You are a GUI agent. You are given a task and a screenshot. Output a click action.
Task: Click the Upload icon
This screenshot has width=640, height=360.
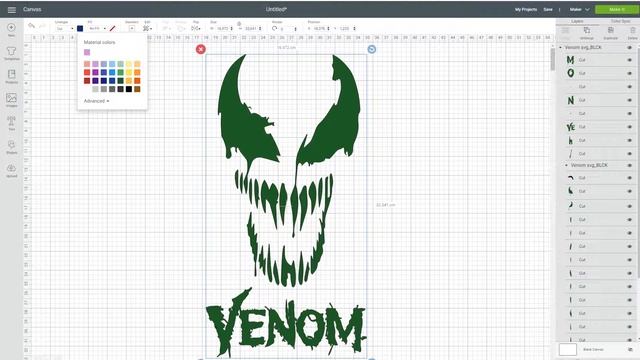(x=11, y=168)
